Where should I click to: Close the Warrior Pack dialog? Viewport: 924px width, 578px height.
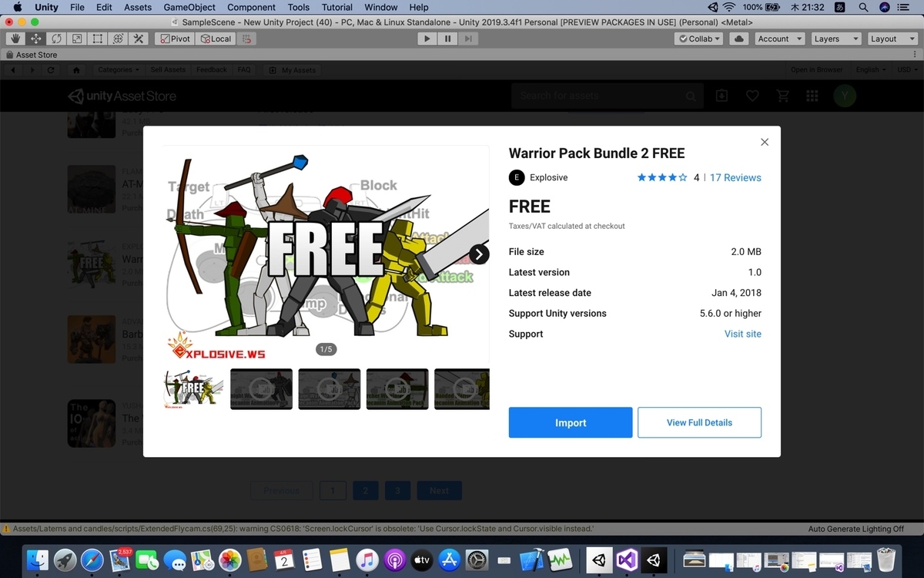[765, 142]
